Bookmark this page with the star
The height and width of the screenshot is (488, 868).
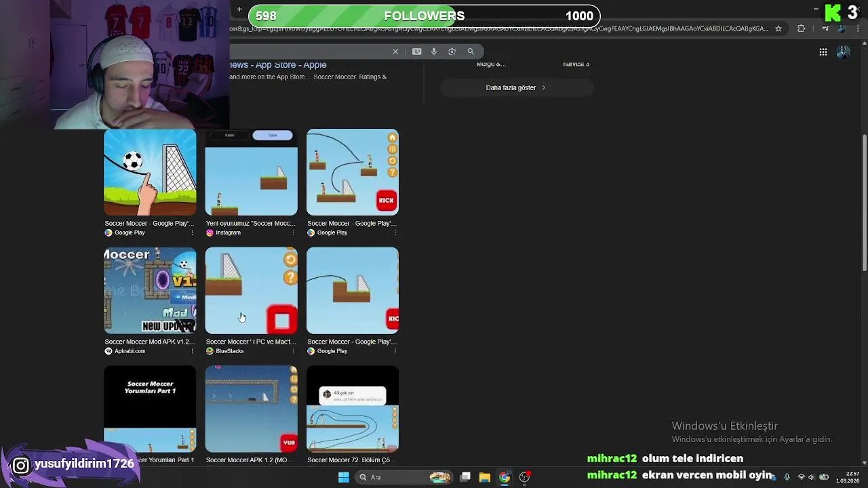(x=778, y=28)
